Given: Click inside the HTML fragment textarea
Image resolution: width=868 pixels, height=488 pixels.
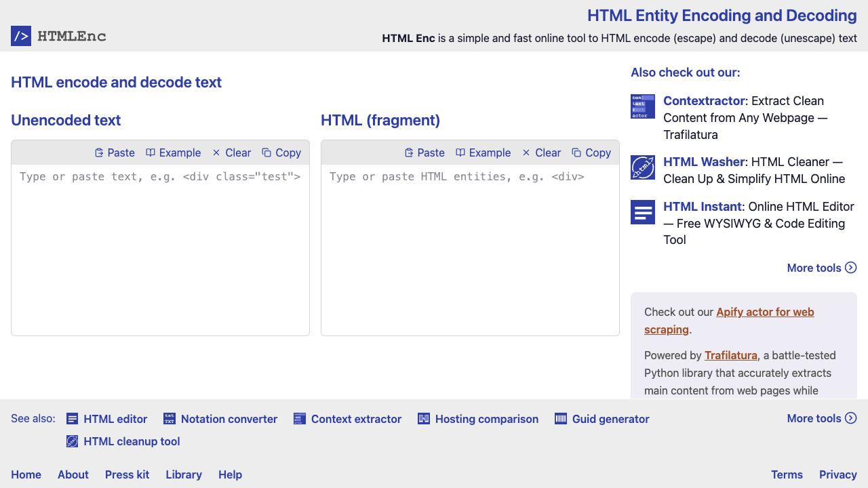Looking at the screenshot, I should click(470, 251).
